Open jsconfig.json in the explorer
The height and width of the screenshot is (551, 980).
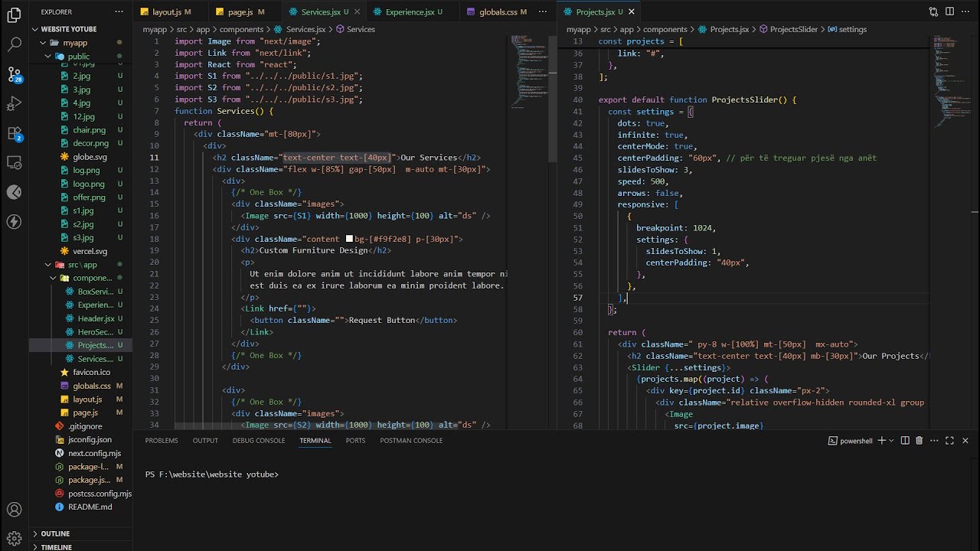point(89,439)
